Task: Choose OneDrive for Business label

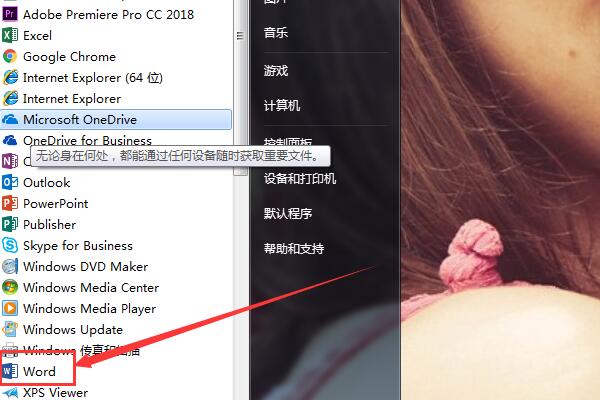Action: [x=87, y=141]
